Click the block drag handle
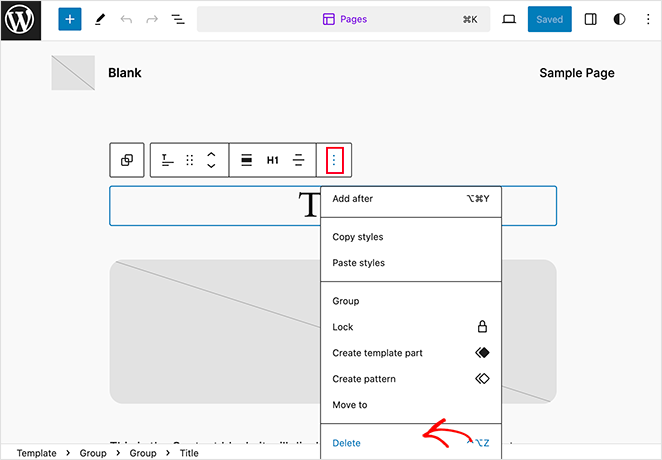Image resolution: width=662 pixels, height=460 pixels. (x=189, y=160)
